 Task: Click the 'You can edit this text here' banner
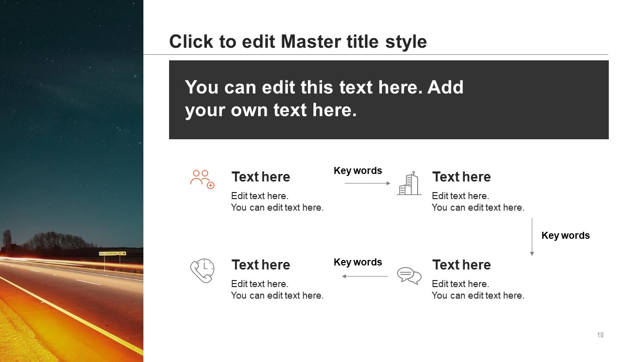pos(389,100)
